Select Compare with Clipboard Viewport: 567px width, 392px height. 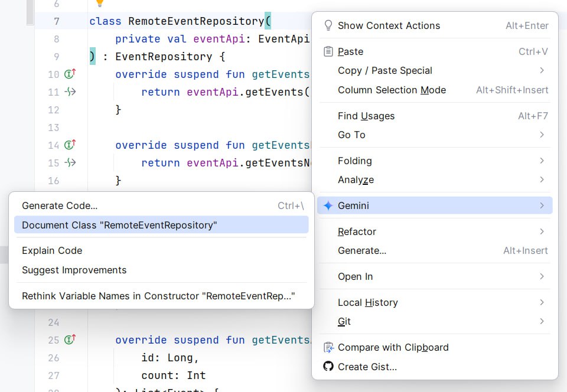435,347
